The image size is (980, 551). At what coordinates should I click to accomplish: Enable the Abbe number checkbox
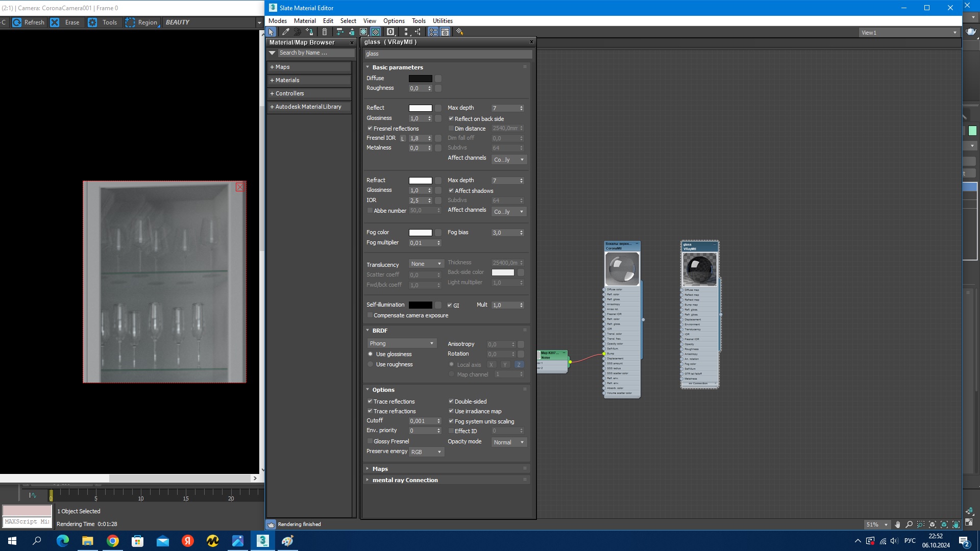coord(370,211)
